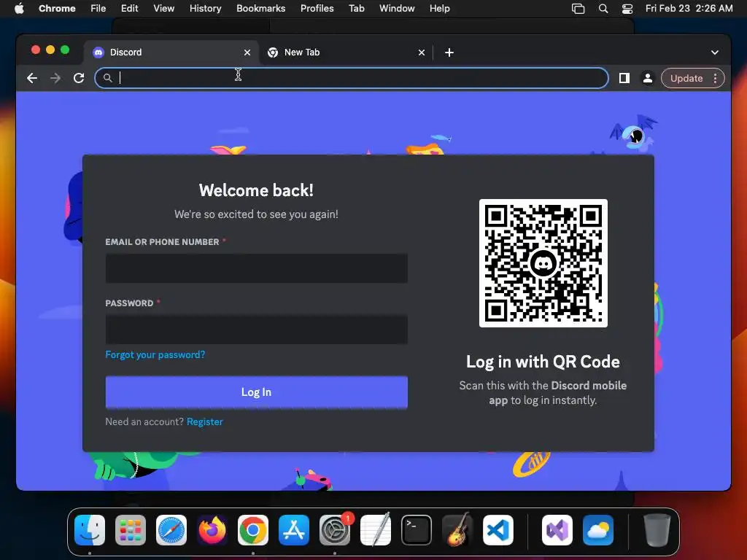747x560 pixels.
Task: Close the New Tab tab
Action: pos(422,52)
